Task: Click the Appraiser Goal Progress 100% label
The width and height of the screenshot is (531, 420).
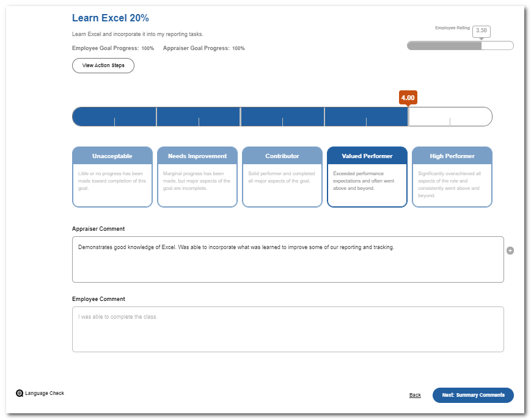Action: pos(205,48)
